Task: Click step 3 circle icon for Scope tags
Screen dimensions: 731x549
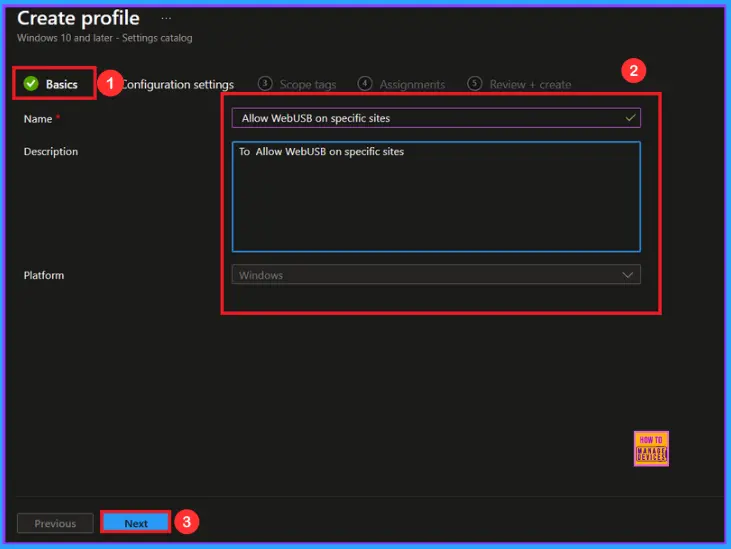Action: [265, 83]
